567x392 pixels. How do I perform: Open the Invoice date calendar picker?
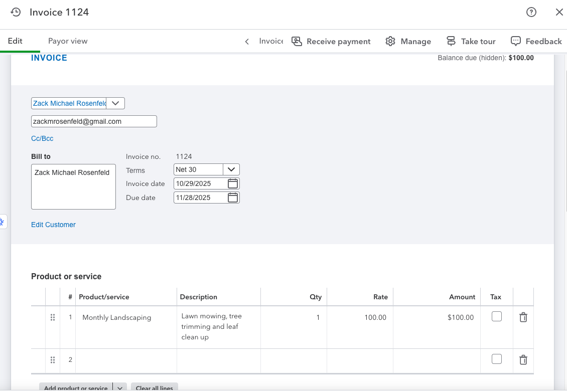233,183
